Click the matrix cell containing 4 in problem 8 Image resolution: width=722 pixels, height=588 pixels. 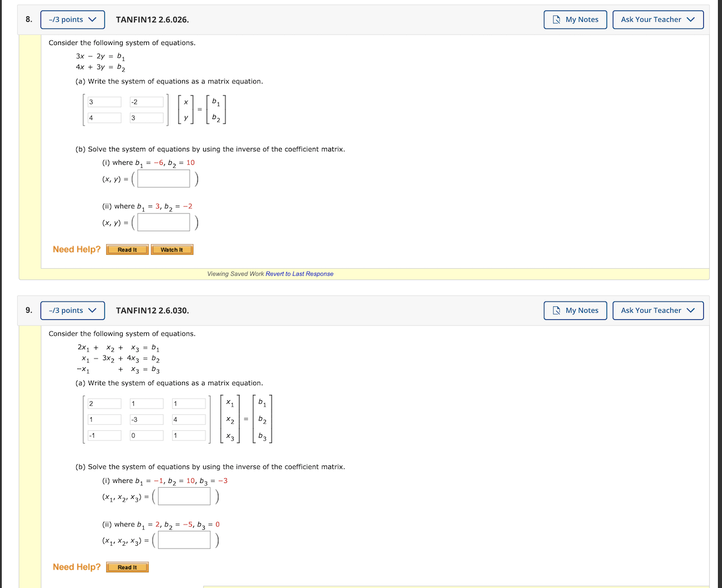click(x=103, y=117)
